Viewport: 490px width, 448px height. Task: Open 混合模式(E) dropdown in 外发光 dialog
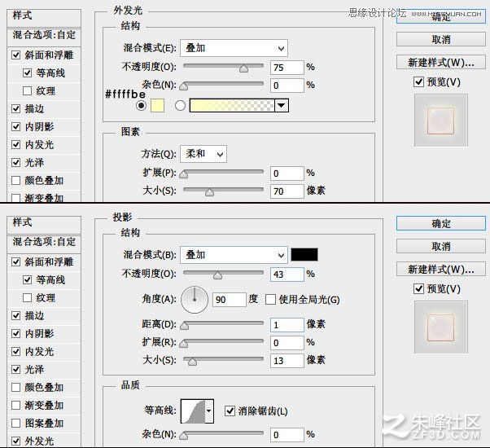pos(234,48)
